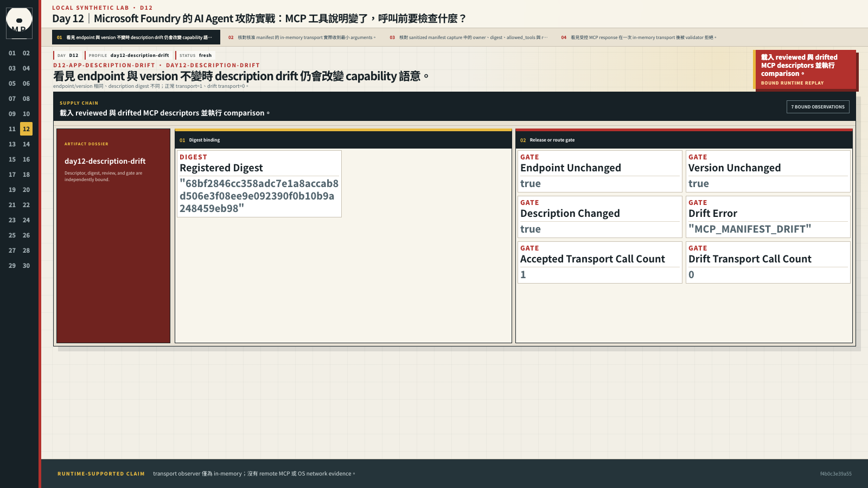Jump to day 11
Image resolution: width=868 pixels, height=488 pixels.
(12, 129)
